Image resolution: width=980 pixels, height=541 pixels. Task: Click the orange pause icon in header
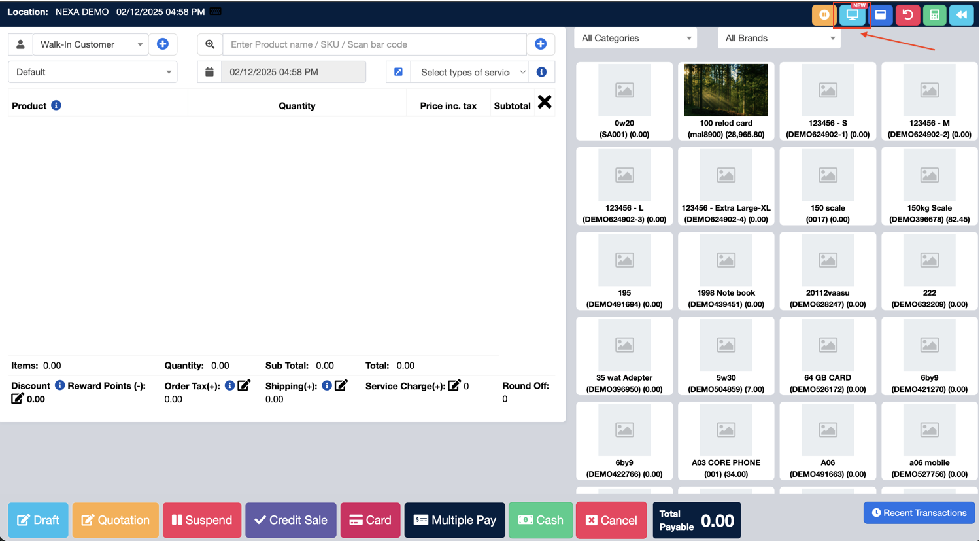[x=824, y=15]
